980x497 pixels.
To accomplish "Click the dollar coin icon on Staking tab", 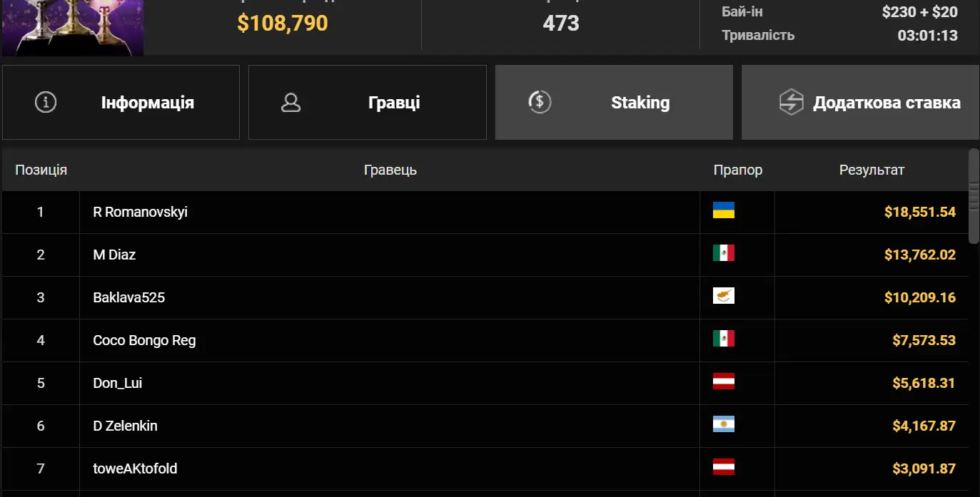I will point(539,102).
